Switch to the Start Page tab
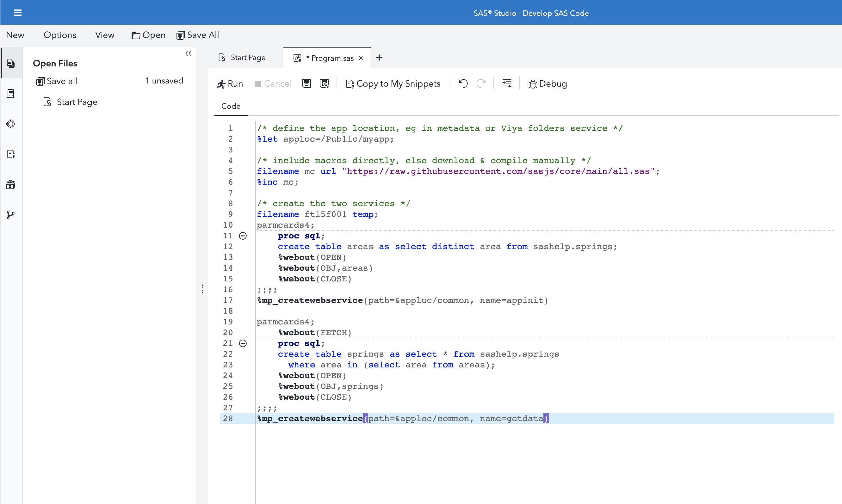Viewport: 842px width, 504px height. (242, 58)
